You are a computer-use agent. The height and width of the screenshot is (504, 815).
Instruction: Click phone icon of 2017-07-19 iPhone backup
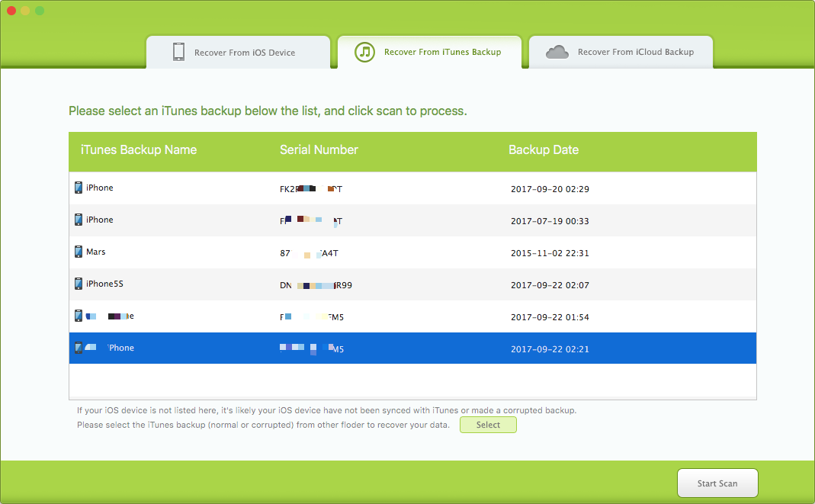pyautogui.click(x=79, y=220)
